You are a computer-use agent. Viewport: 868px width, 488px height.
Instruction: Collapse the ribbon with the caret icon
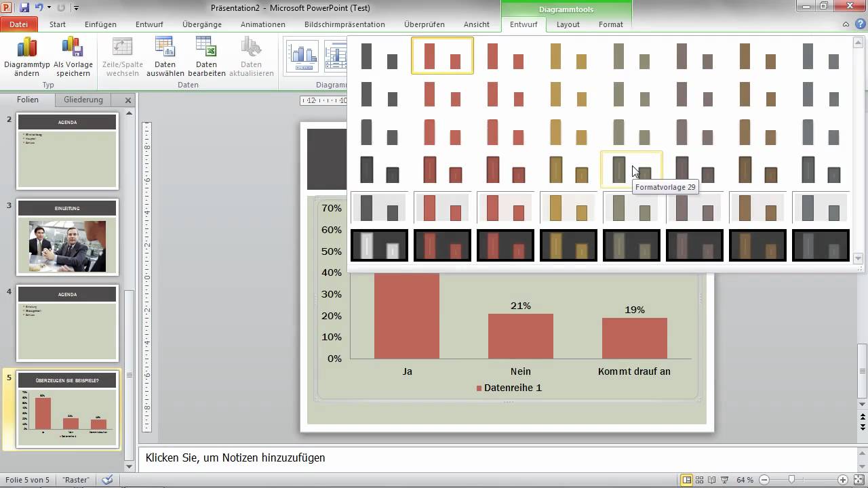tap(846, 24)
